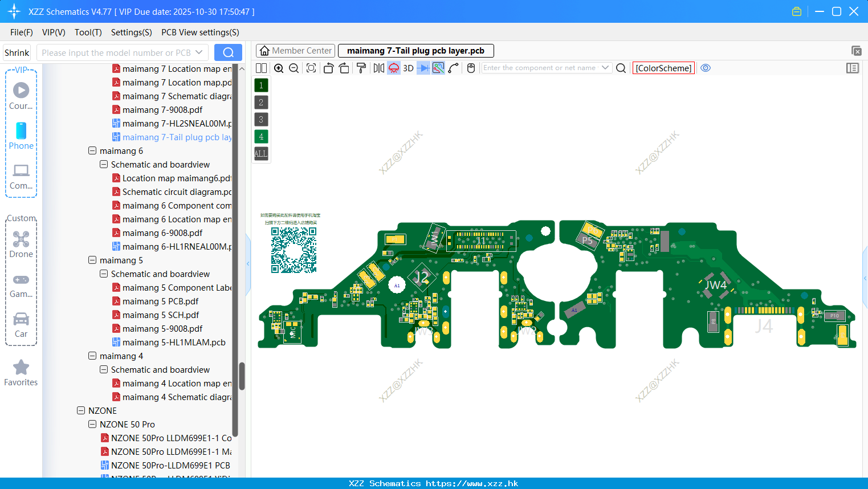Click the mouse settings icon
The height and width of the screenshot is (489, 868).
pos(471,68)
